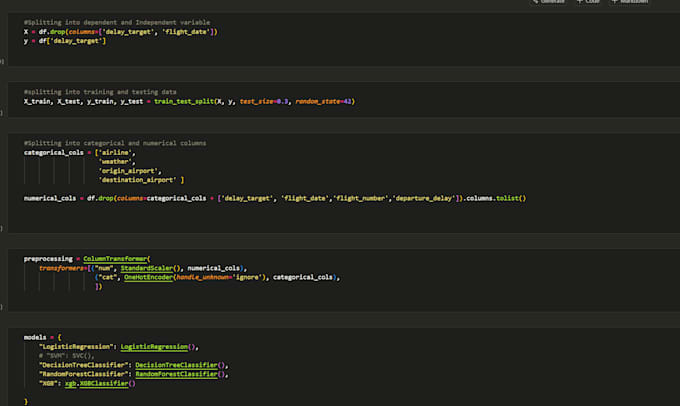Click the comment '#splitting into training and testing data'
The width and height of the screenshot is (680, 406).
pyautogui.click(x=100, y=92)
